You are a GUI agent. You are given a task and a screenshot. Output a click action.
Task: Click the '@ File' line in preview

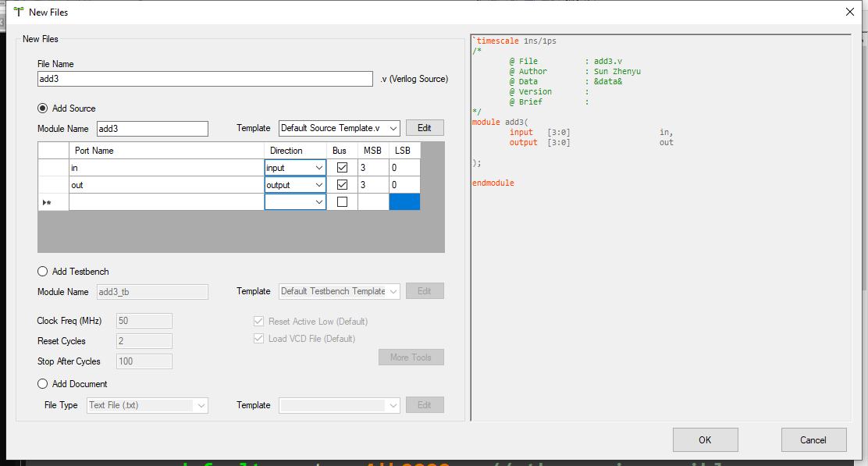pyautogui.click(x=566, y=62)
